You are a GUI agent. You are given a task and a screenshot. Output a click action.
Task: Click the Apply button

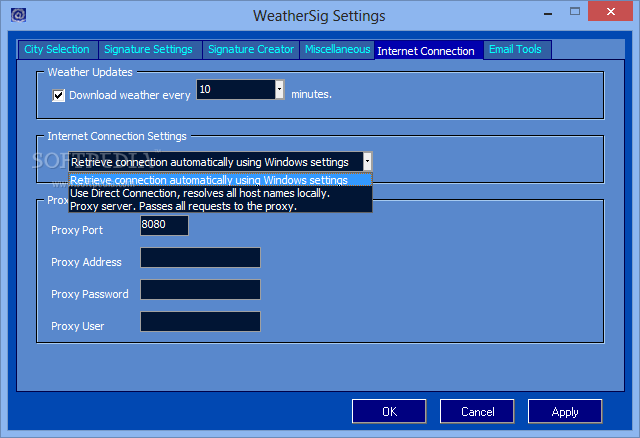click(565, 411)
